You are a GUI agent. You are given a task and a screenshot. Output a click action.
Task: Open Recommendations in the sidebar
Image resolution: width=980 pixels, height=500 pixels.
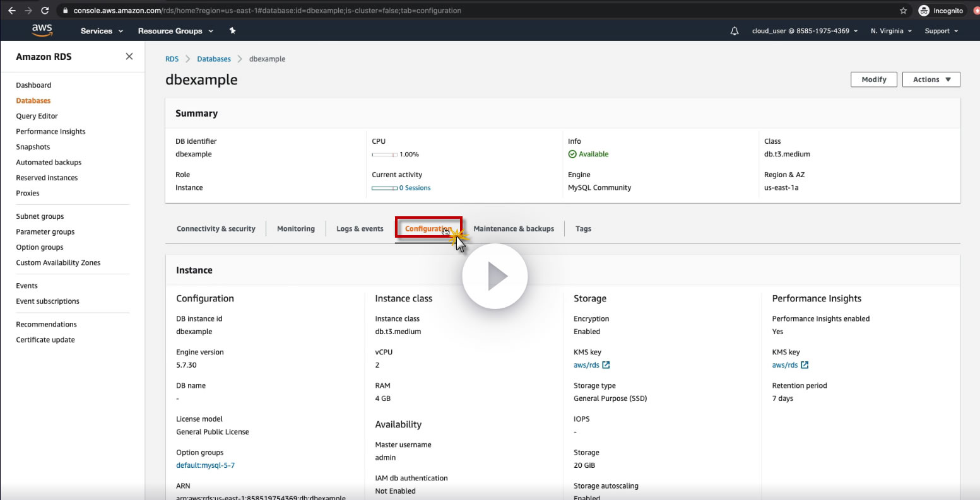[x=46, y=324]
